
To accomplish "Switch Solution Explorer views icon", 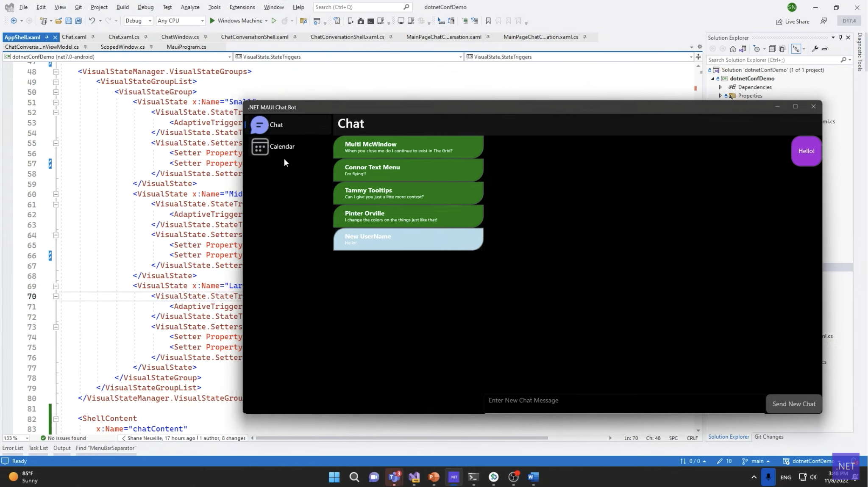I will (x=743, y=49).
